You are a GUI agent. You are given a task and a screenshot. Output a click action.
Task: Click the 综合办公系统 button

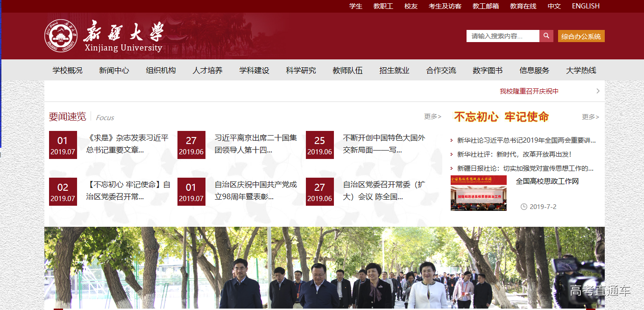pos(581,36)
